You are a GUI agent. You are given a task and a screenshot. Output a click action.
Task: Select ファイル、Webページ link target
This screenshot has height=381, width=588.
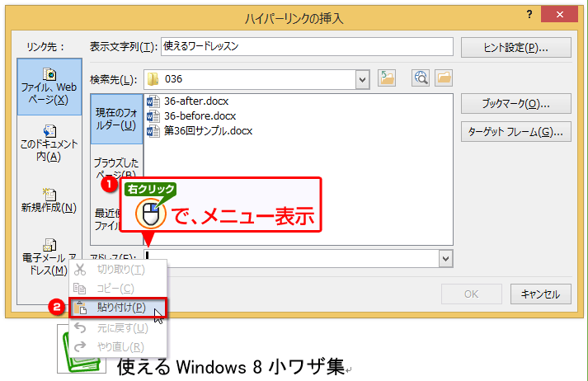(x=49, y=87)
